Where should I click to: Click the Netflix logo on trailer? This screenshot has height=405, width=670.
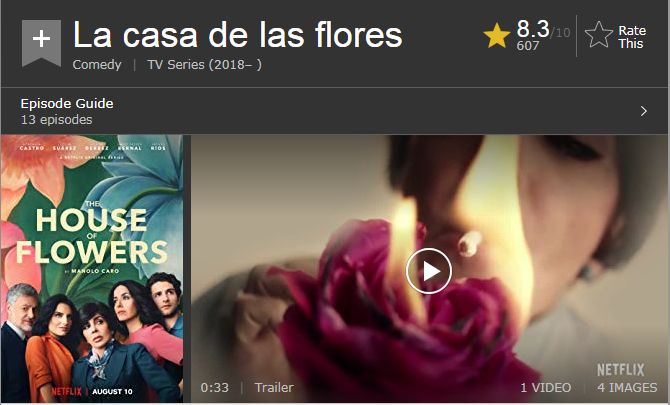point(620,370)
